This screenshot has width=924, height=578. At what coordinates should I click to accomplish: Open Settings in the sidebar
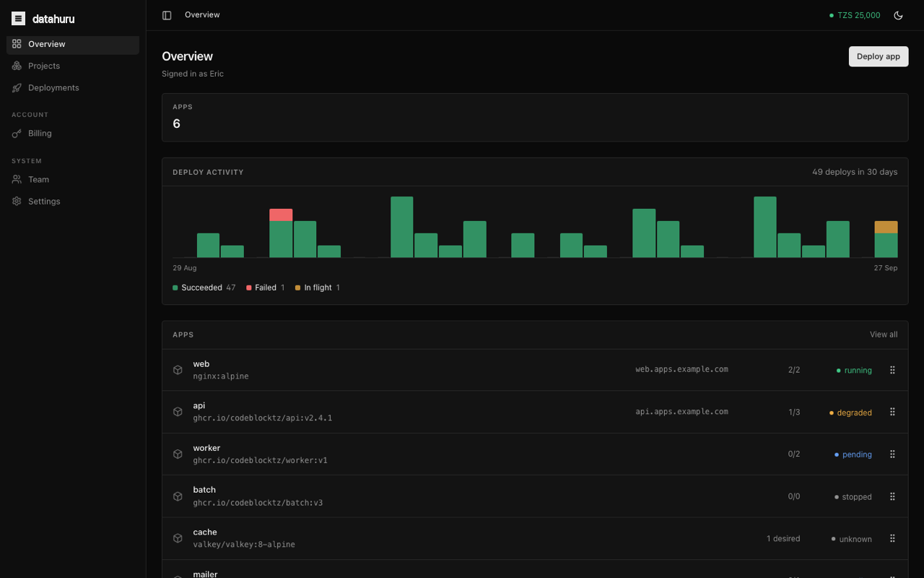[73, 201]
